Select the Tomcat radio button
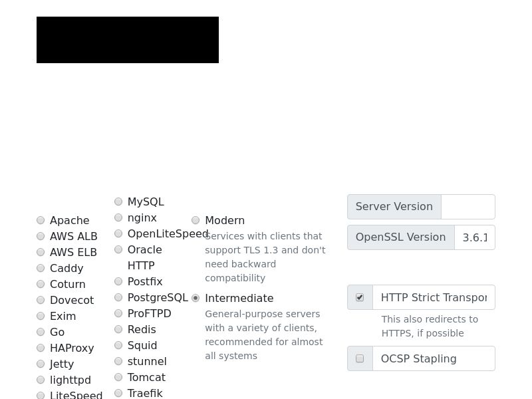This screenshot has width=532, height=399. point(118,377)
